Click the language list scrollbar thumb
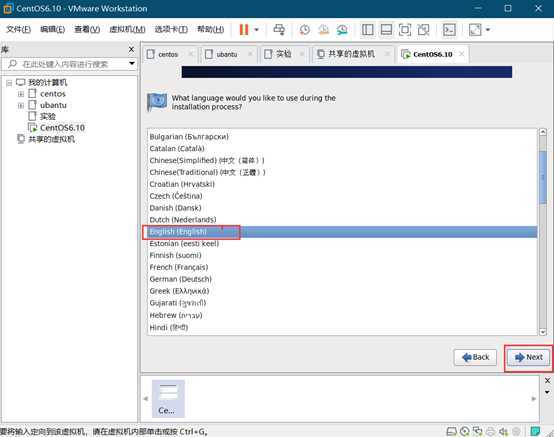 pyautogui.click(x=543, y=177)
